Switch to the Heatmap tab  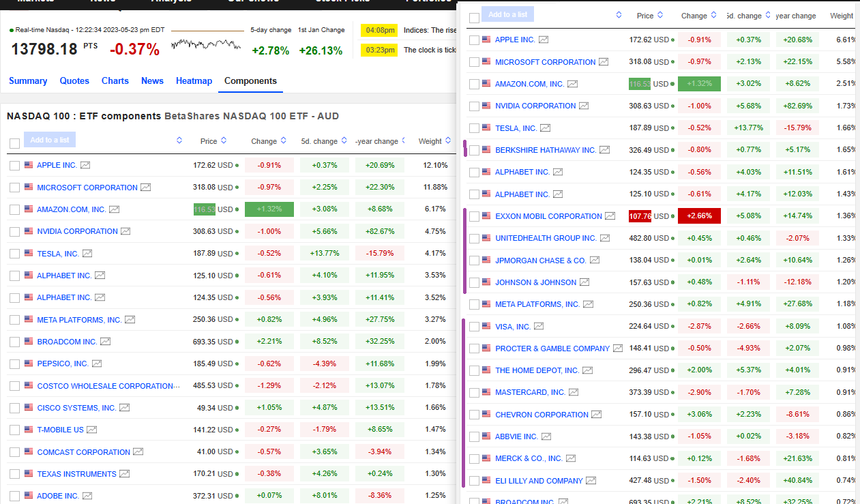(194, 80)
